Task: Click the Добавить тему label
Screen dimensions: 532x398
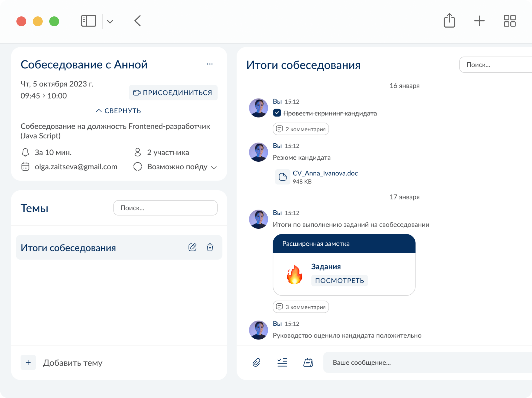Action: (73, 363)
